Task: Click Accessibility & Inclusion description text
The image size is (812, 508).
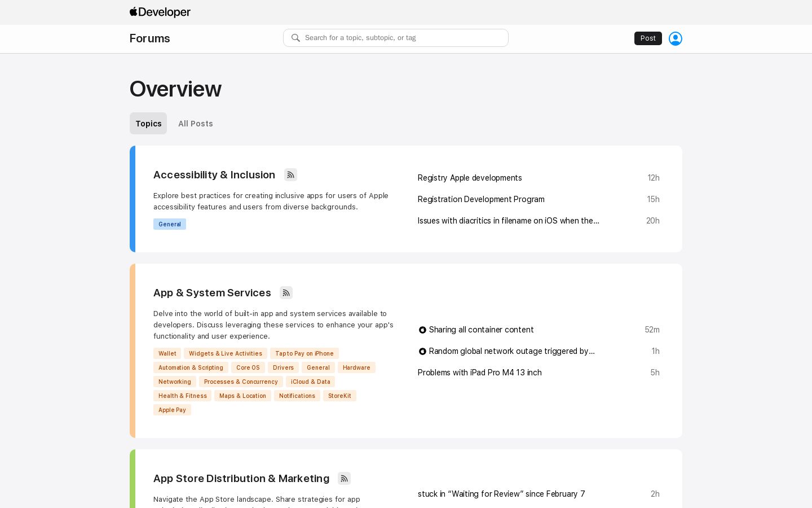Action: [x=271, y=202]
